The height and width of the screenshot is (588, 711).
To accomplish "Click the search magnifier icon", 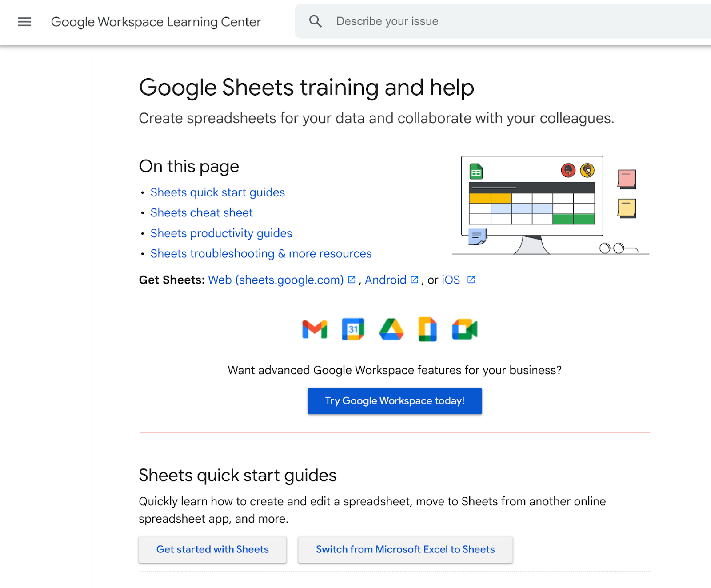I will [x=316, y=21].
